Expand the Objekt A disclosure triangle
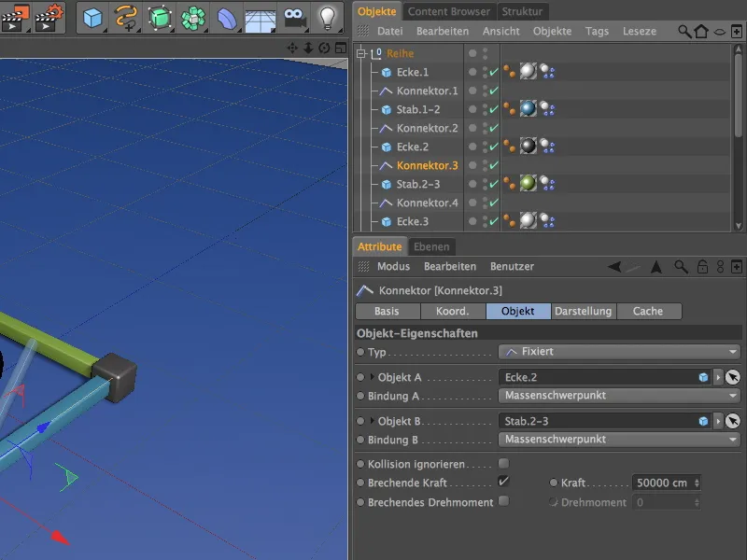Screen dimensions: 747x560 [x=372, y=377]
